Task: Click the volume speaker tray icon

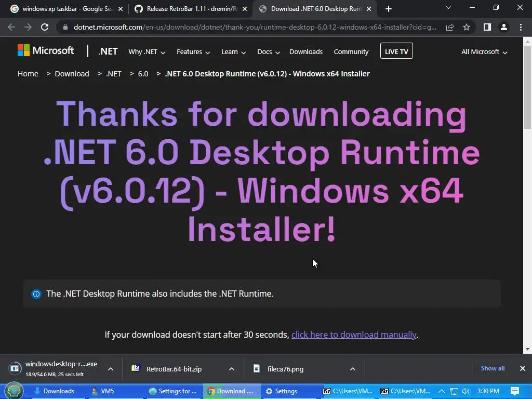Action: tap(466, 391)
